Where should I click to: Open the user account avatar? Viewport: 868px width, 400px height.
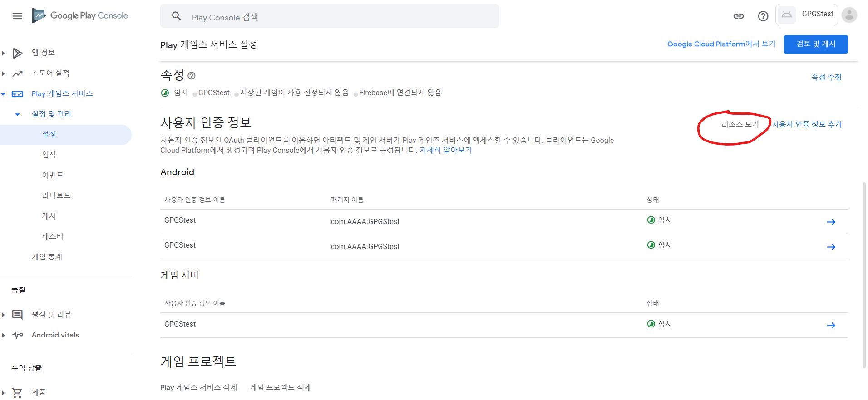click(849, 15)
